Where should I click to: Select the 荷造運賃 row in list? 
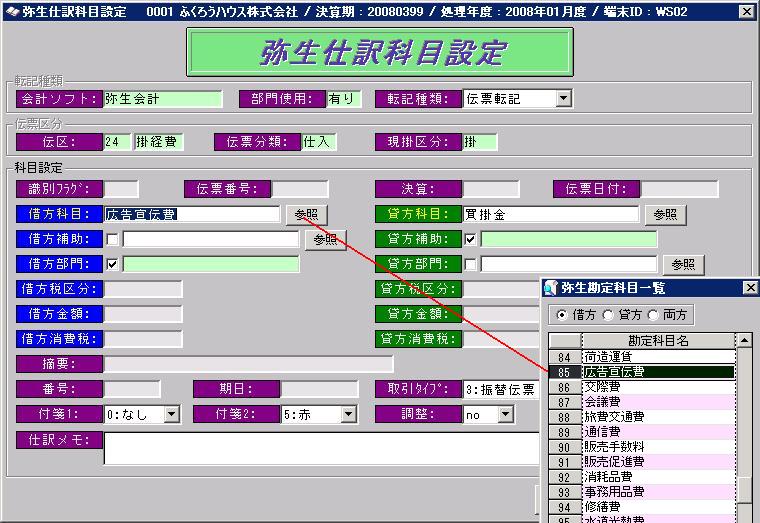pos(658,357)
